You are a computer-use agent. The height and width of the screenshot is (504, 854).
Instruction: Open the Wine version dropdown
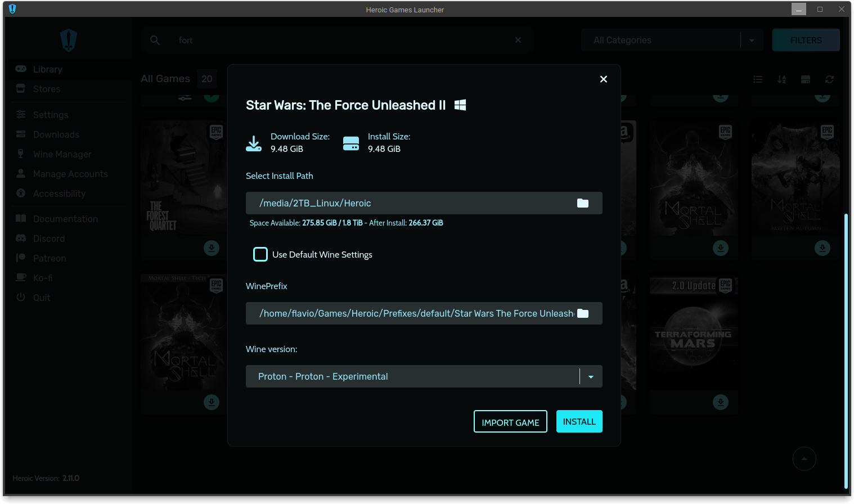[590, 376]
